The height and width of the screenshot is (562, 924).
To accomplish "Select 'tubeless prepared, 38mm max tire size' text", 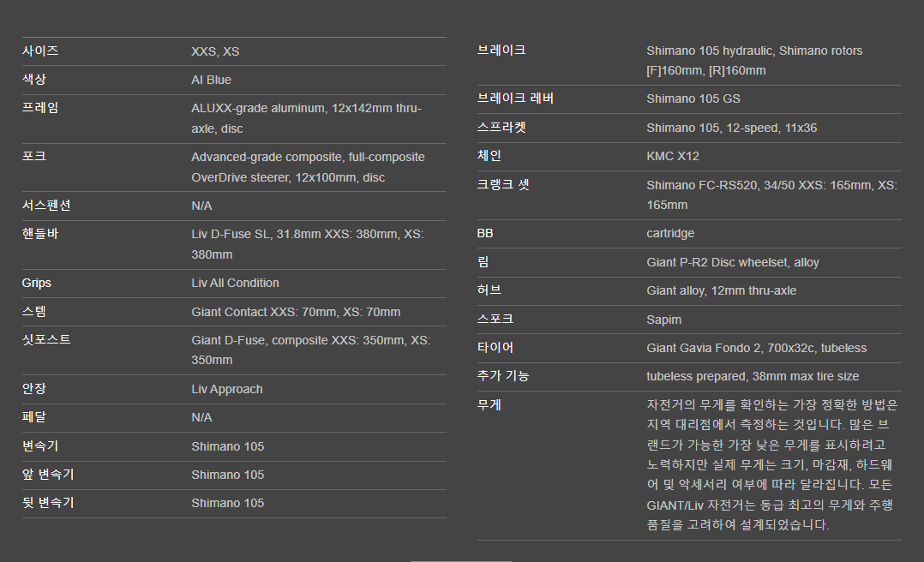I will (x=753, y=376).
